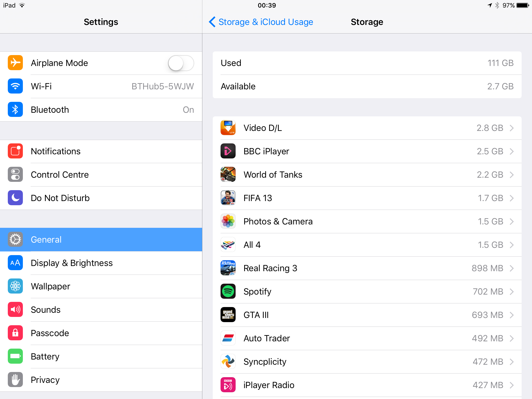Viewport: 532px width, 399px height.
Task: Toggle the Airplane Mode switch
Action: tap(181, 63)
